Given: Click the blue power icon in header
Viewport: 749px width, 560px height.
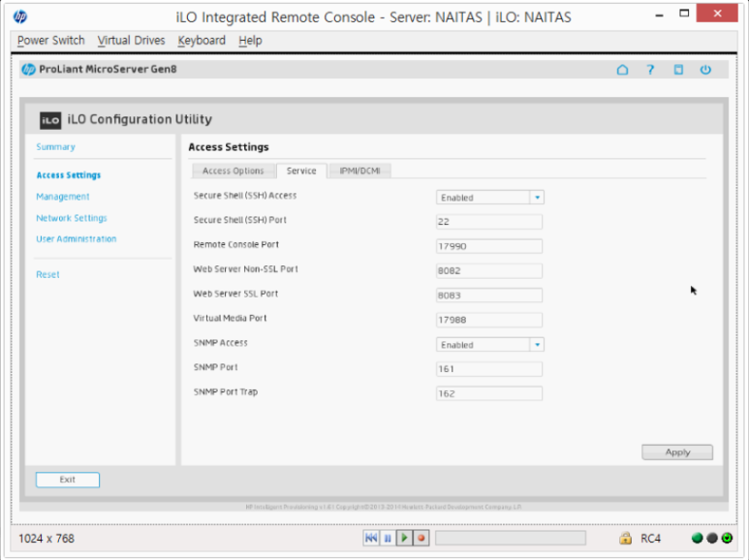Looking at the screenshot, I should click(x=705, y=70).
